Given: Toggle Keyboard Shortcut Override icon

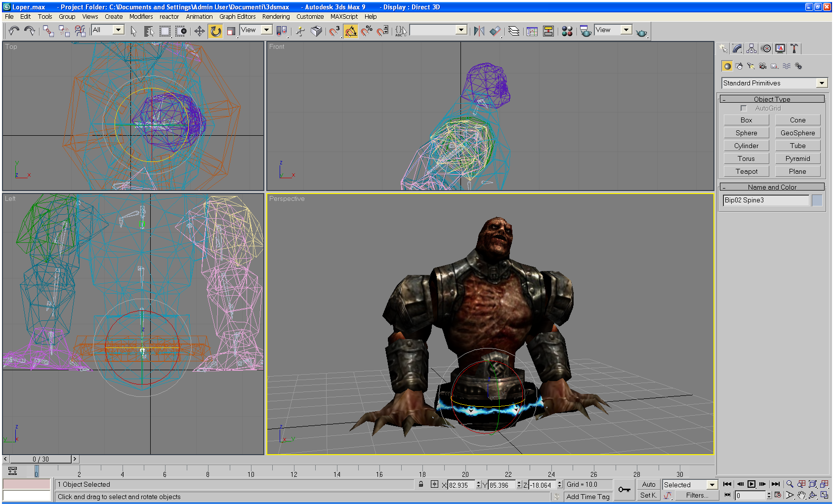Looking at the screenshot, I should click(316, 31).
